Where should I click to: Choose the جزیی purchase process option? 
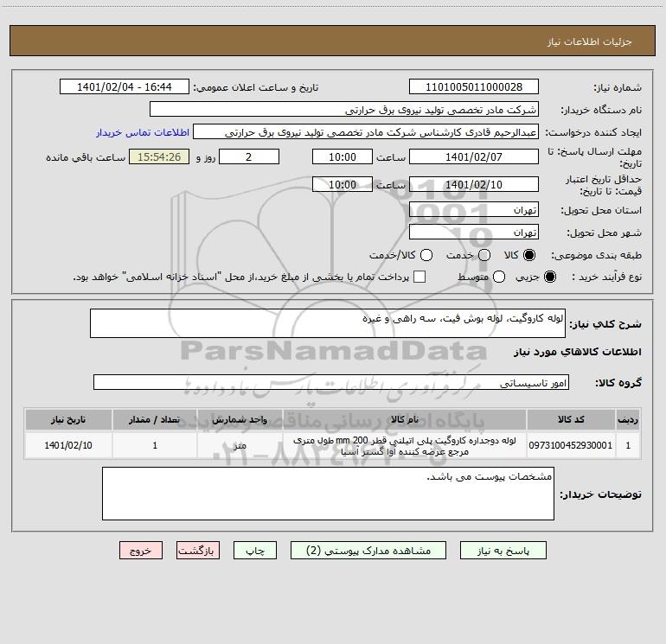pos(549,277)
